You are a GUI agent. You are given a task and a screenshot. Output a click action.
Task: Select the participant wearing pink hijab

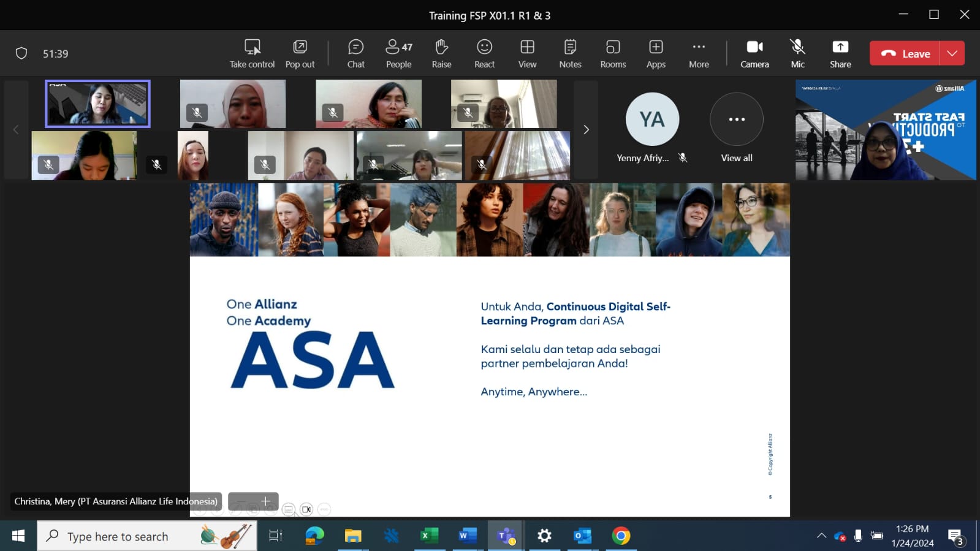point(233,104)
